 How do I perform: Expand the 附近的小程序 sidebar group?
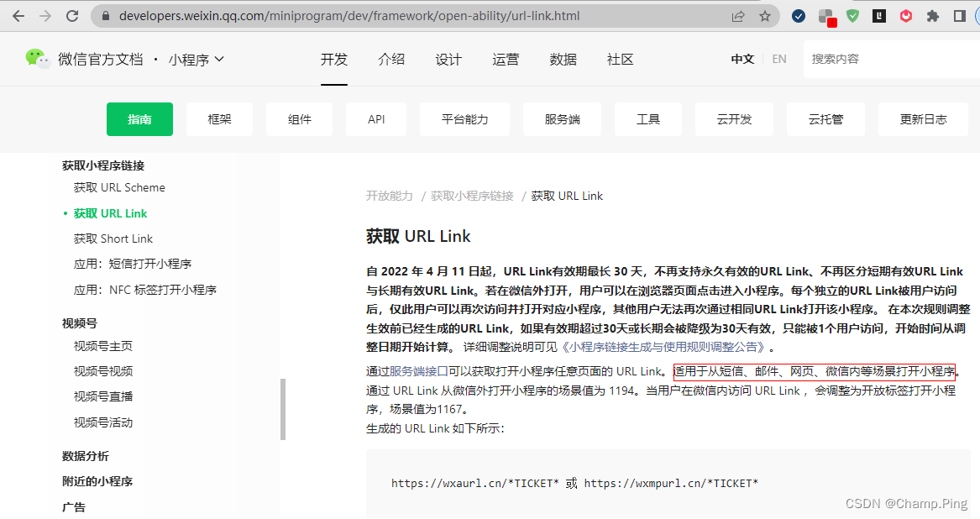[x=97, y=481]
